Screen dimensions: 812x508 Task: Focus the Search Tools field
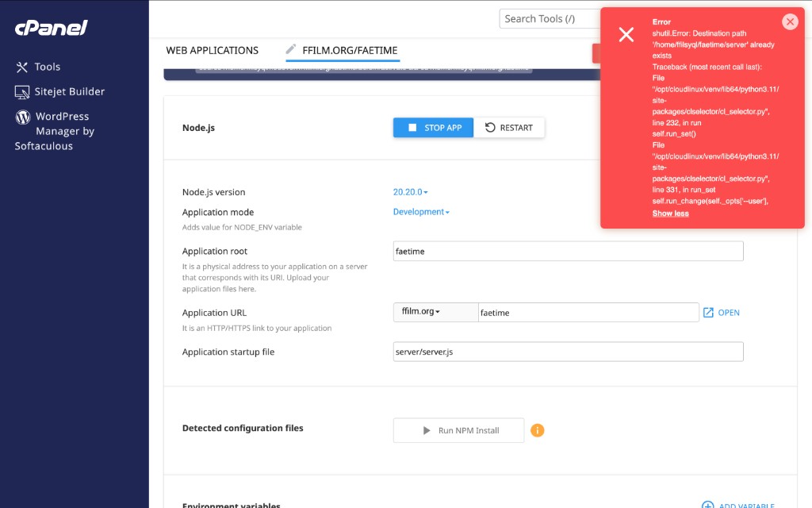pyautogui.click(x=549, y=19)
